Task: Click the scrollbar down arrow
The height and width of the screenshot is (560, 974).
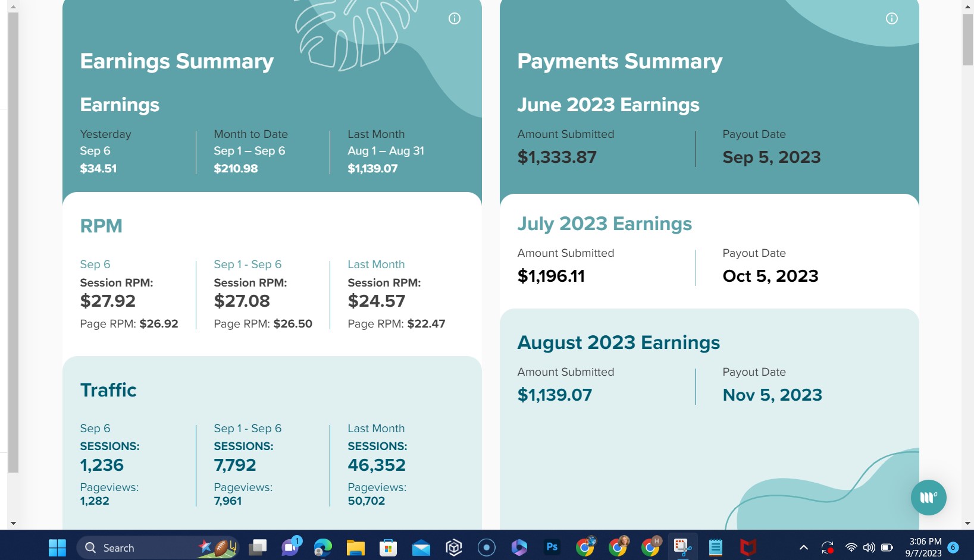Action: pos(967,524)
